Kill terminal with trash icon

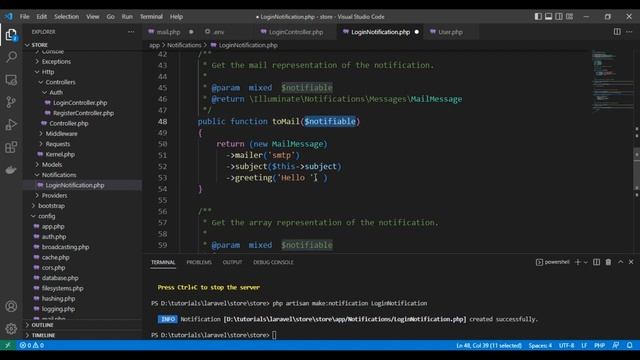pyautogui.click(x=608, y=262)
